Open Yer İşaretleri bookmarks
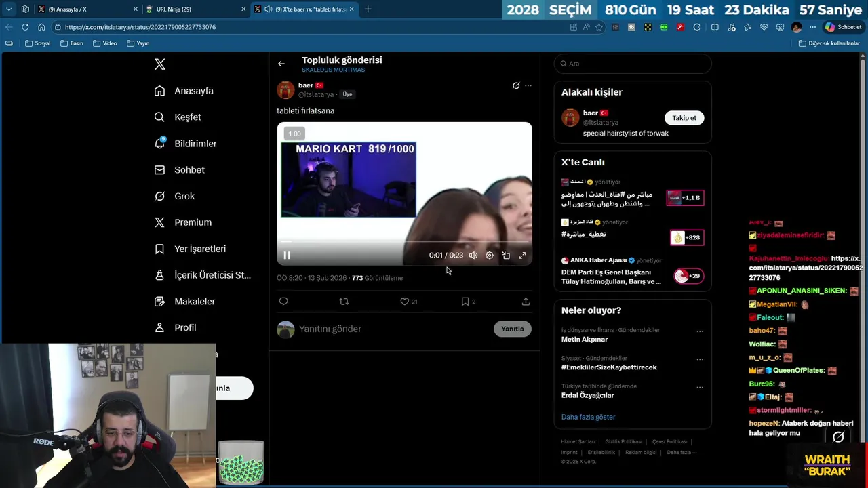This screenshot has width=868, height=488. tap(190, 249)
